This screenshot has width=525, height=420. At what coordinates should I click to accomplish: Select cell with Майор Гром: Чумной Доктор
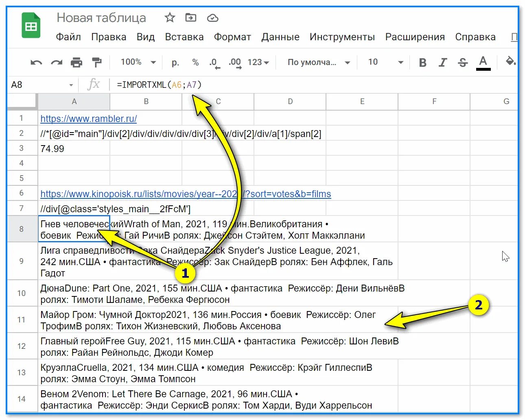tap(74, 320)
